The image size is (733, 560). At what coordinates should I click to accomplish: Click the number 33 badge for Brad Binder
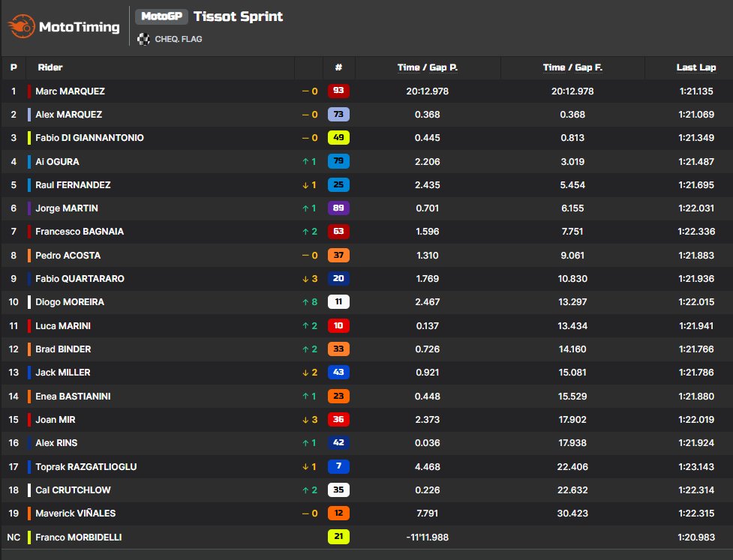[338, 349]
